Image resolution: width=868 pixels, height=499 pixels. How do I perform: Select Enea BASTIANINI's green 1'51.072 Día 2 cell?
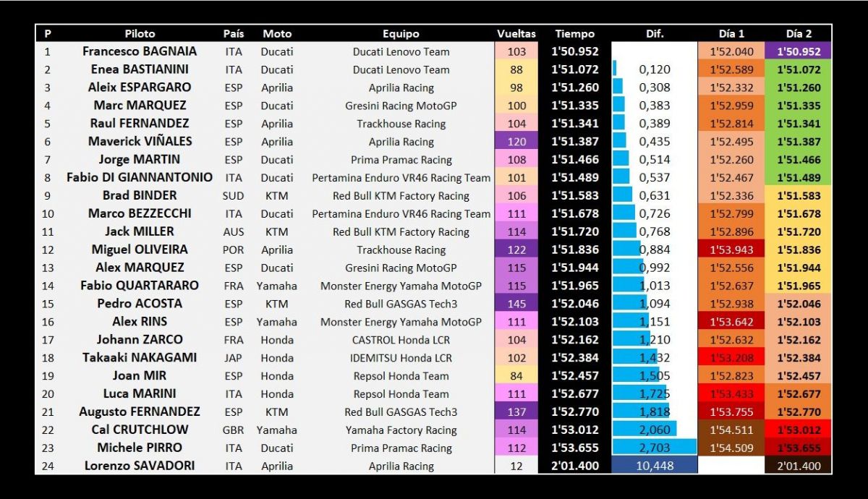[799, 69]
